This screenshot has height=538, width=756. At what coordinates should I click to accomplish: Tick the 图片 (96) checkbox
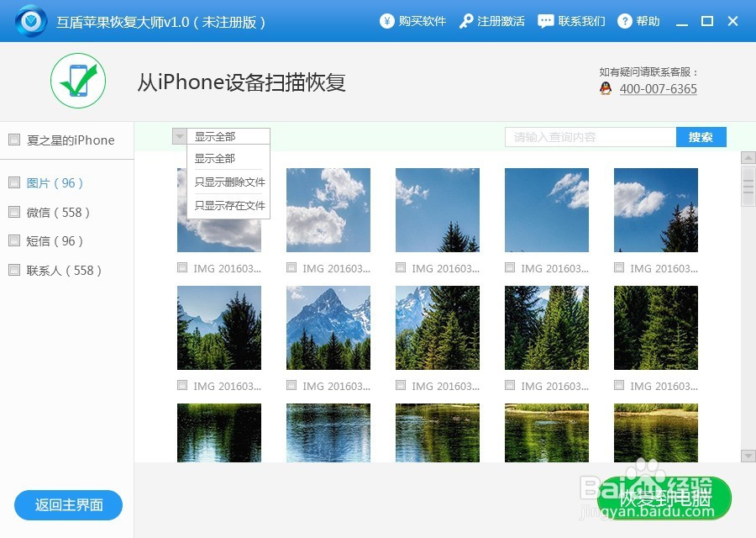pyautogui.click(x=14, y=182)
